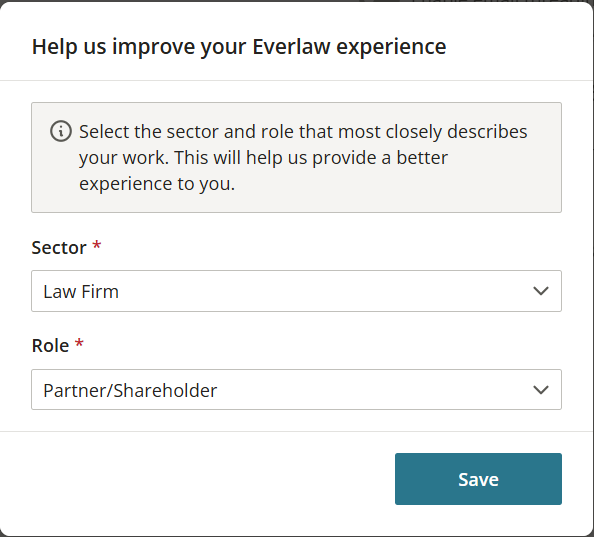Click the info banner message text
Screen dimensions: 594x537
click(x=303, y=158)
